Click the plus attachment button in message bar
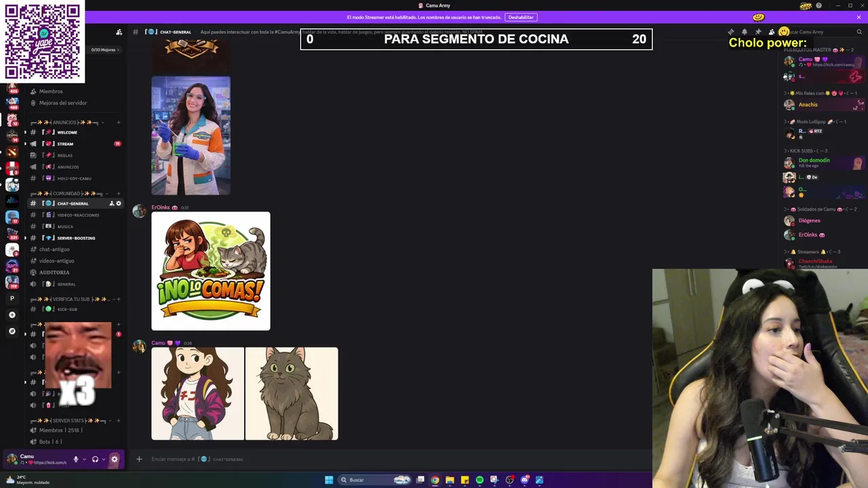 [139, 459]
